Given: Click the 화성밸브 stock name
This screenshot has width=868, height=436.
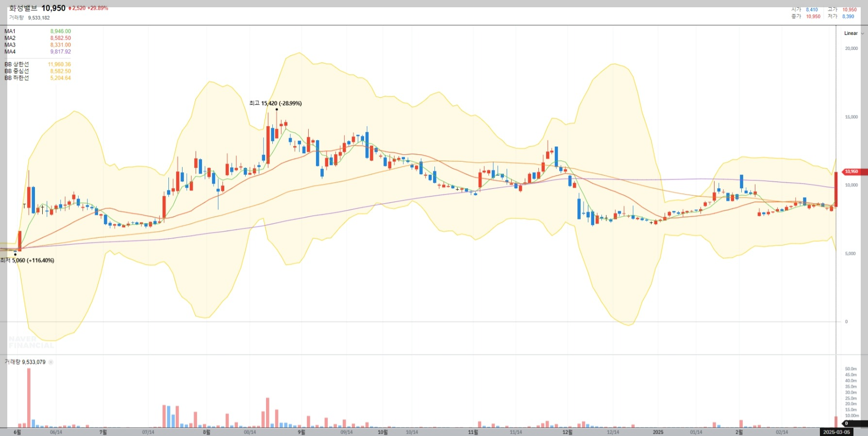Looking at the screenshot, I should [x=23, y=8].
